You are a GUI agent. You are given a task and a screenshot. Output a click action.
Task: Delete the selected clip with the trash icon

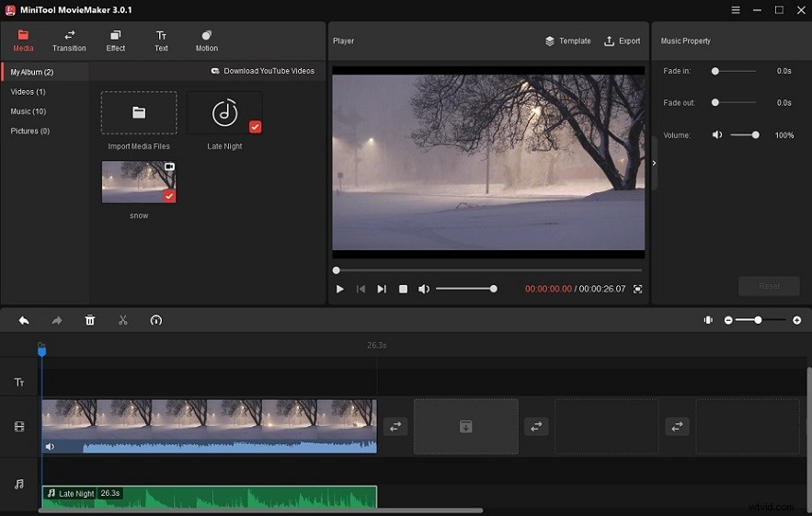[90, 320]
